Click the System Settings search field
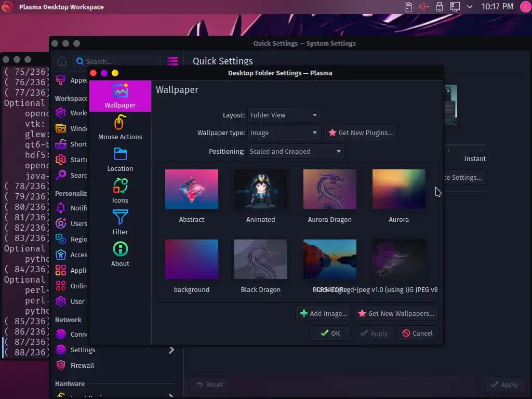 point(117,61)
